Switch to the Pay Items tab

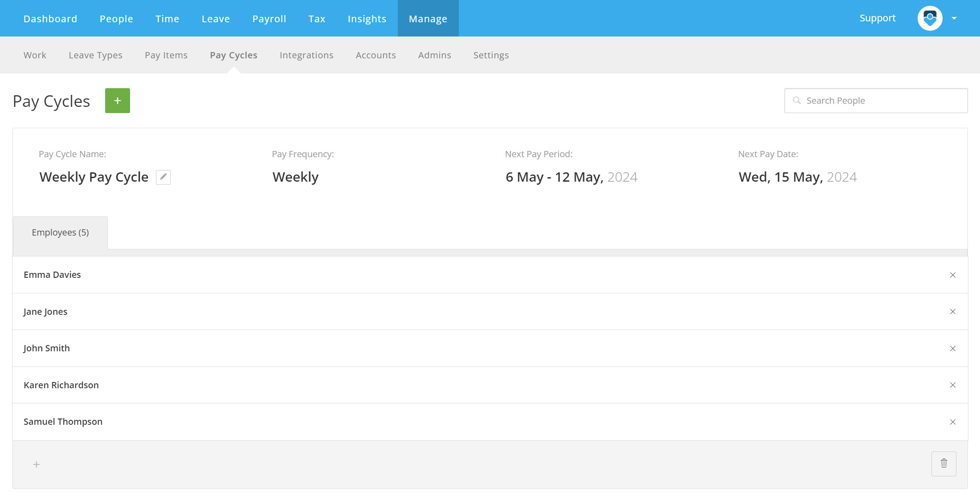pyautogui.click(x=166, y=55)
